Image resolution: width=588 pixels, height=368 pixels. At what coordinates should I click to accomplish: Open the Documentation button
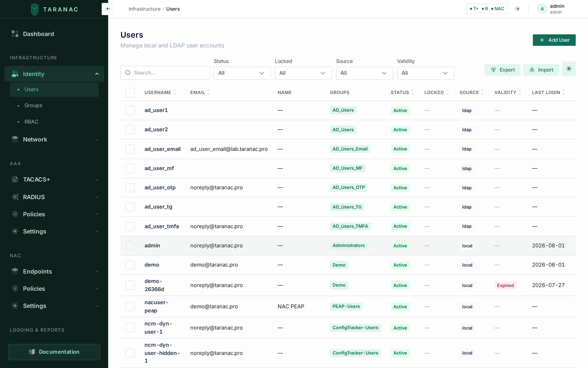(x=54, y=352)
